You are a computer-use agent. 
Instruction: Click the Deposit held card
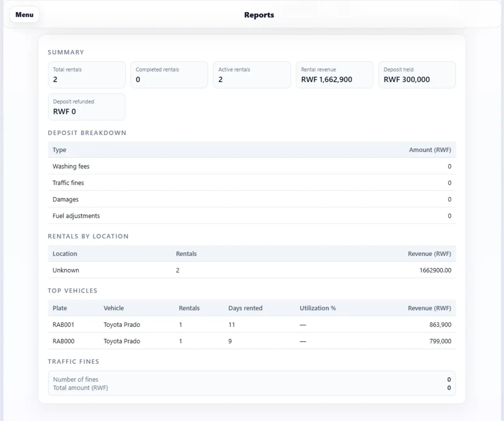pos(417,75)
